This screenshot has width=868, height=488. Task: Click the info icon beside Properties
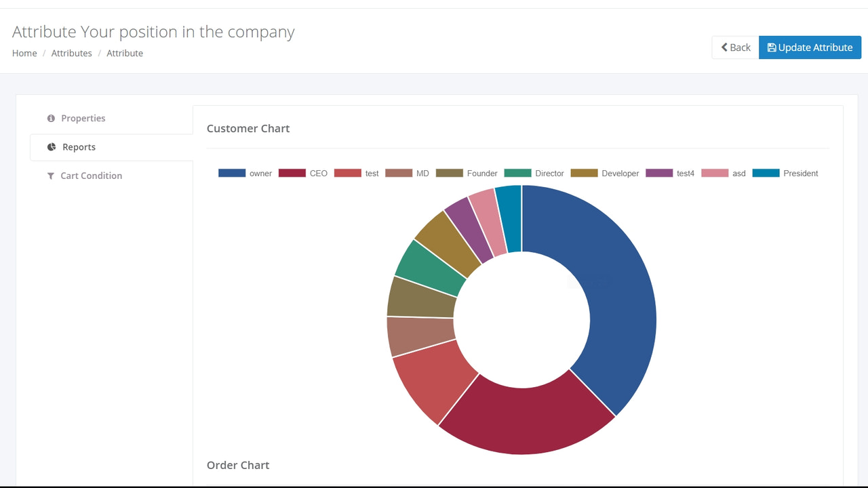click(x=51, y=118)
